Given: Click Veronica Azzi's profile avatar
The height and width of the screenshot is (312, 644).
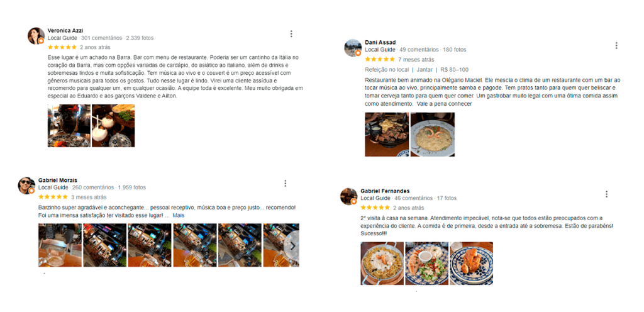Looking at the screenshot, I should point(36,36).
